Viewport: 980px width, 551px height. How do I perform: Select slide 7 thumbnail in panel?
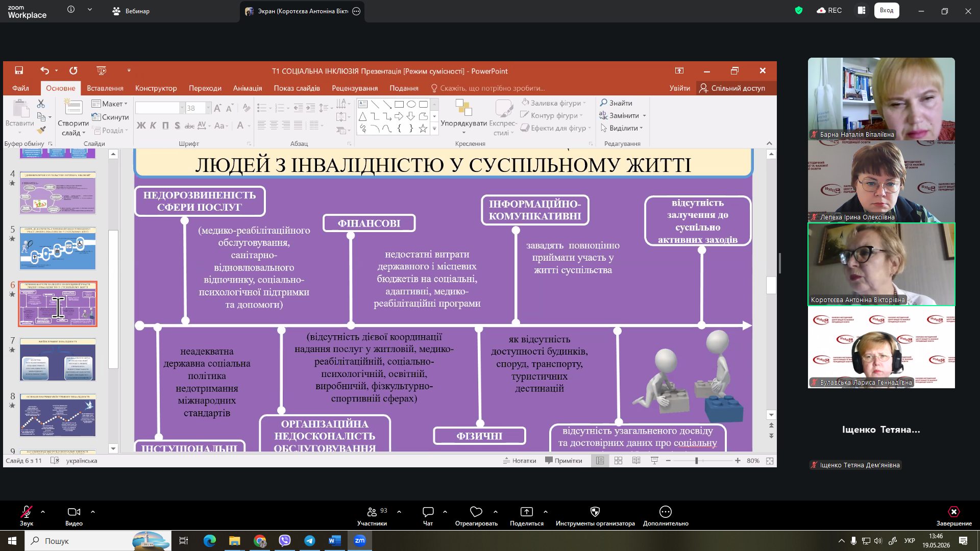tap(58, 359)
